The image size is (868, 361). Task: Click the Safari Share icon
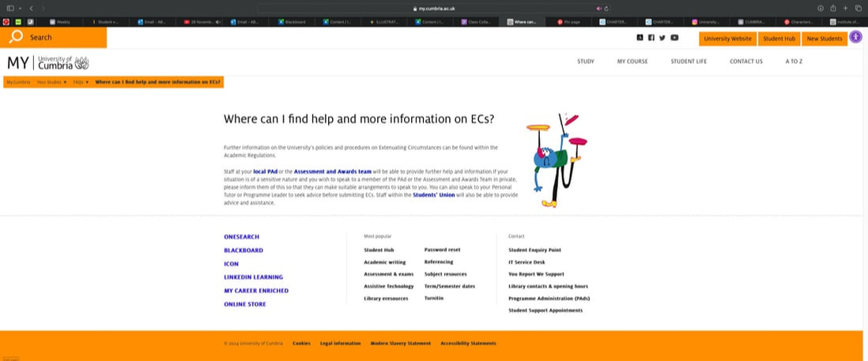[832, 8]
